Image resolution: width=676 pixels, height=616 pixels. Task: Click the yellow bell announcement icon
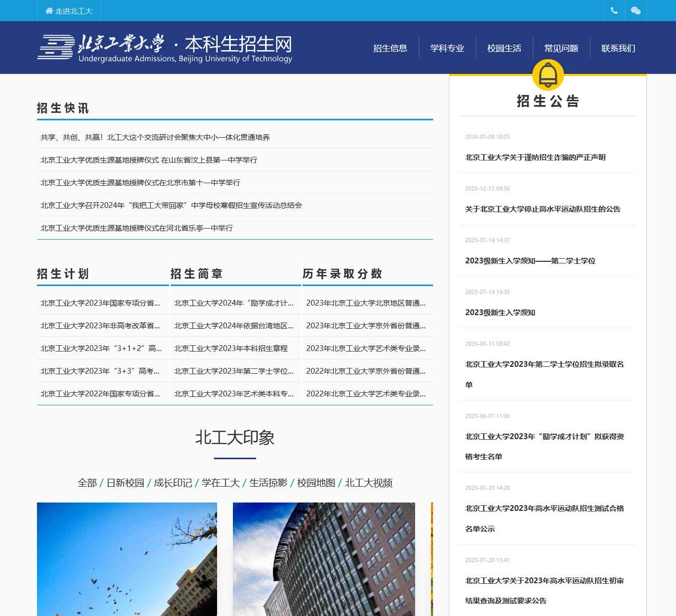[x=548, y=75]
